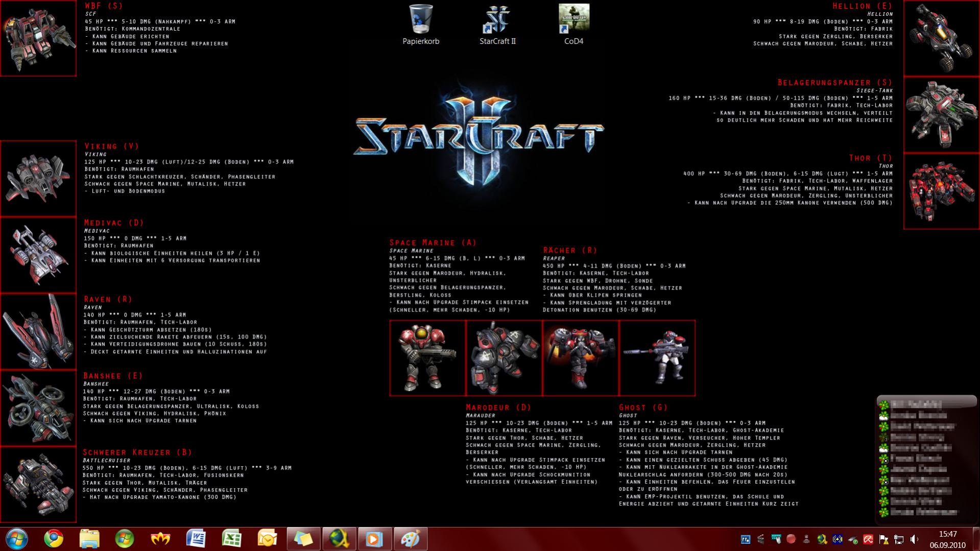Open the Avira red umbrella tray icon
Viewport: 980px width, 551px height.
(x=868, y=539)
